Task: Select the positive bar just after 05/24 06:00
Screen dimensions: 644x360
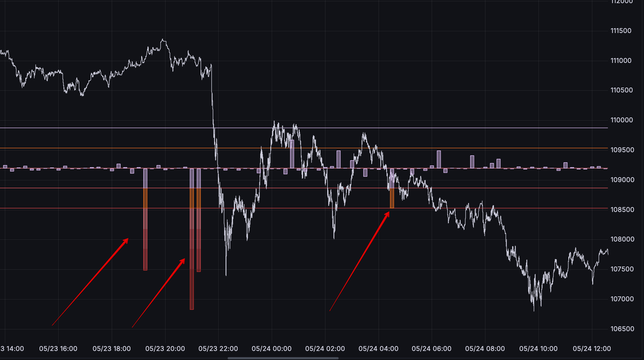Action: 438,160
